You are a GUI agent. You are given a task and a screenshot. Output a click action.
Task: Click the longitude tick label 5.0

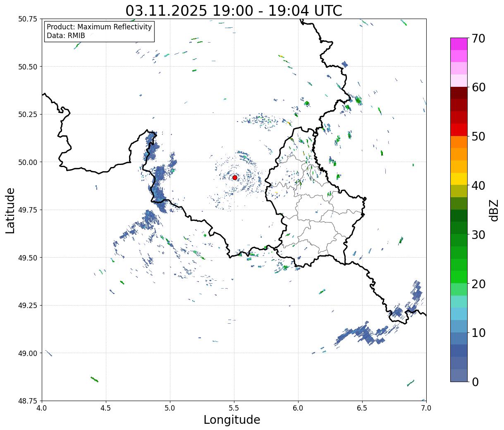[170, 408]
